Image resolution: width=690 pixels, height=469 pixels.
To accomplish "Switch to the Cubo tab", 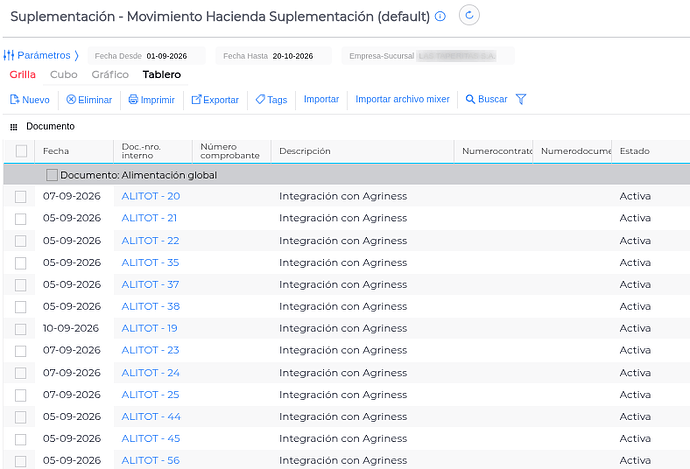I will [x=64, y=74].
